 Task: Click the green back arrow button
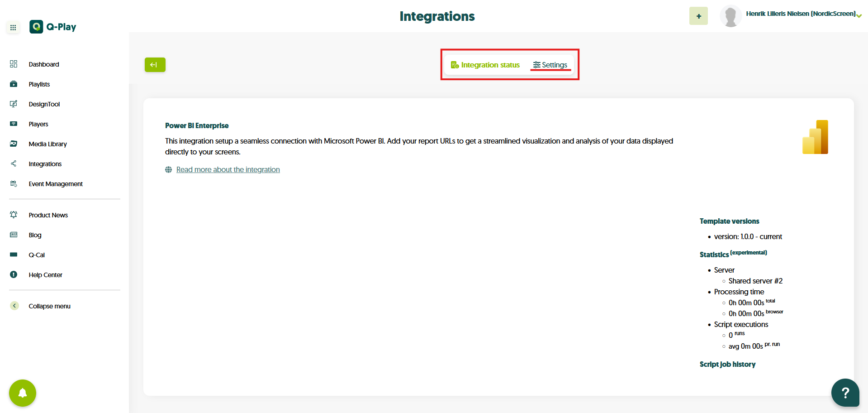tap(155, 65)
